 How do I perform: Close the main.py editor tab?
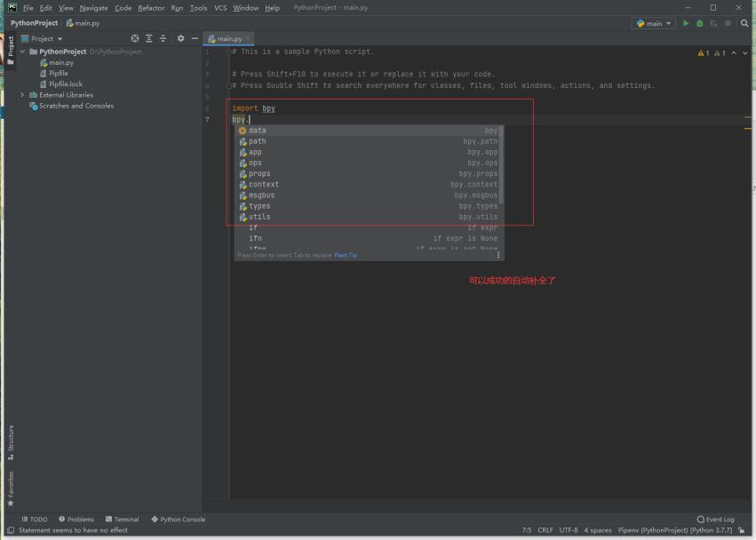coord(248,38)
